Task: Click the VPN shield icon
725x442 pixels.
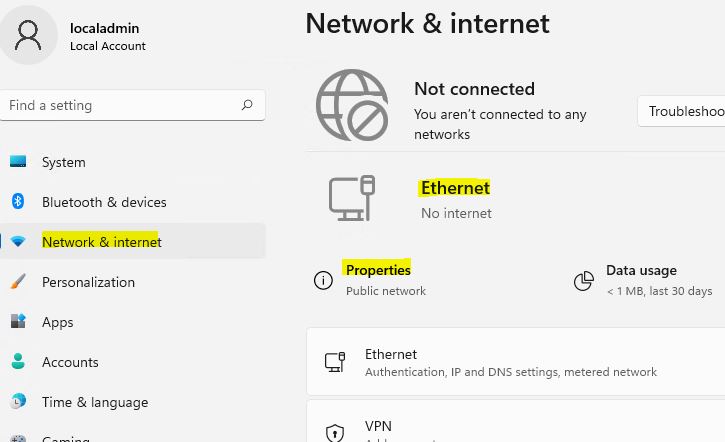Action: click(x=335, y=433)
